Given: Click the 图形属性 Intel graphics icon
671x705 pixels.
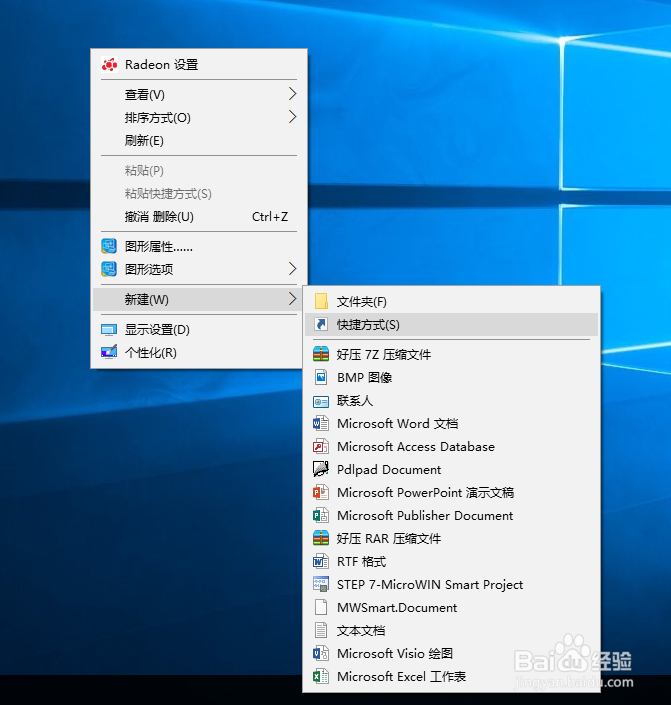Looking at the screenshot, I should (109, 246).
